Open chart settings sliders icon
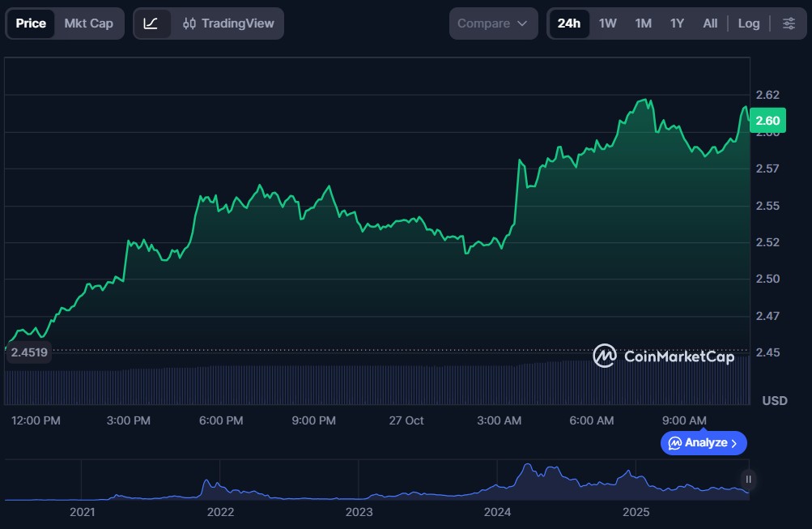This screenshot has width=812, height=529. point(789,23)
